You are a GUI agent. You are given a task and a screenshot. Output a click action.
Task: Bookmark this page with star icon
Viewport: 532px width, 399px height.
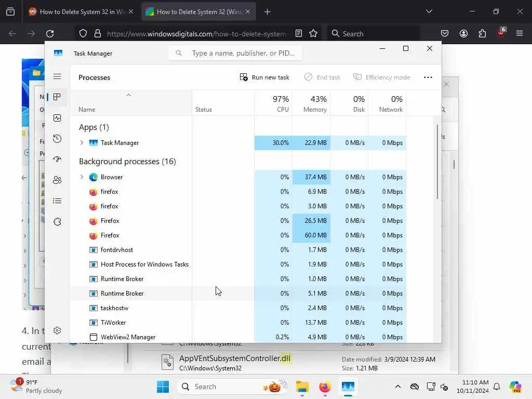pos(313,34)
